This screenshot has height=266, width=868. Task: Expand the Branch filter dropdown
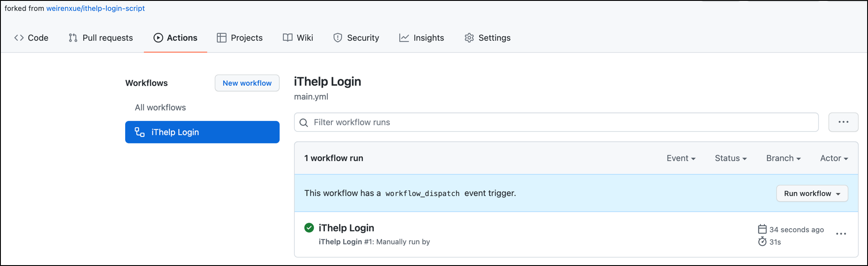[x=783, y=158]
